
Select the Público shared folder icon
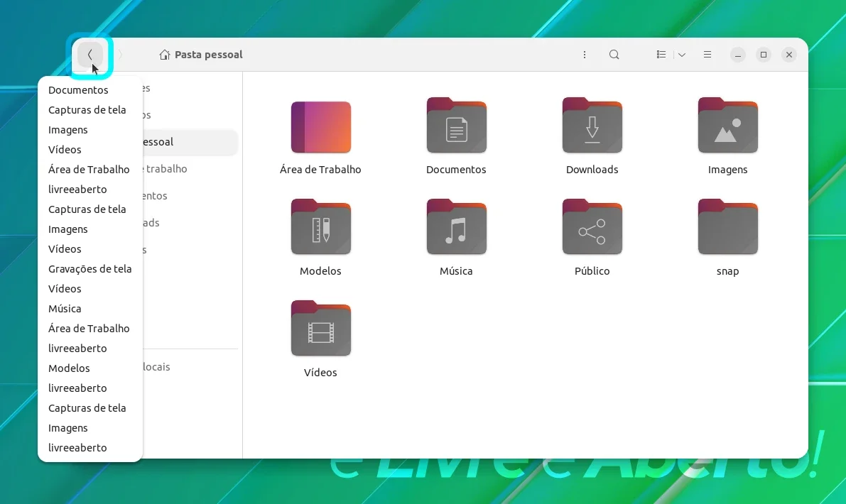[592, 227]
